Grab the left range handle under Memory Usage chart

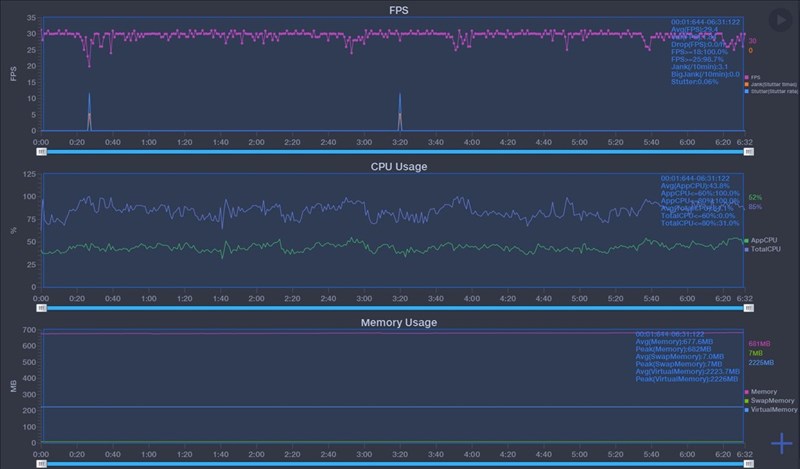[42, 464]
